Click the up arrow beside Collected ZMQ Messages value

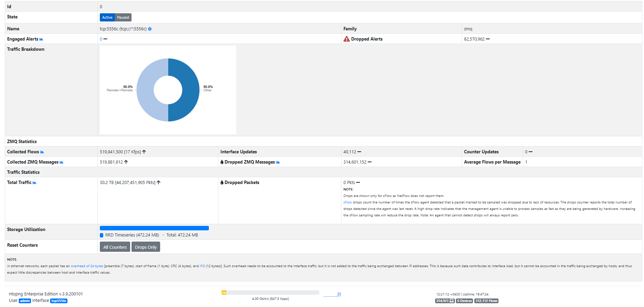(126, 162)
